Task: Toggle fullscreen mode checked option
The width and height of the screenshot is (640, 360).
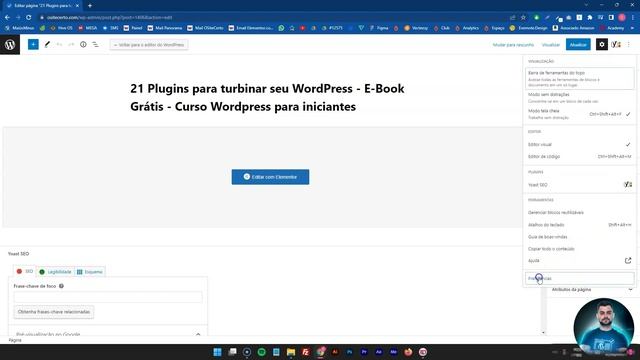Action: tap(580, 114)
